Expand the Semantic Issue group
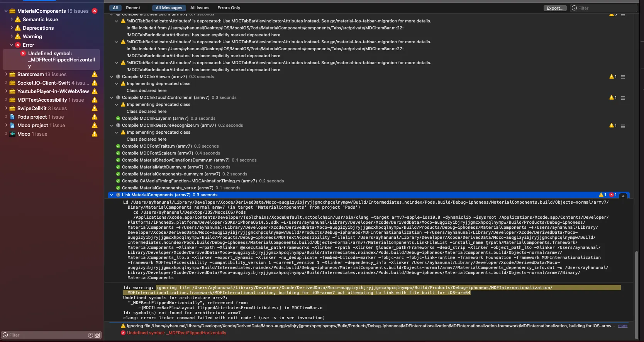Image resolution: width=644 pixels, height=342 pixels. pos(12,19)
